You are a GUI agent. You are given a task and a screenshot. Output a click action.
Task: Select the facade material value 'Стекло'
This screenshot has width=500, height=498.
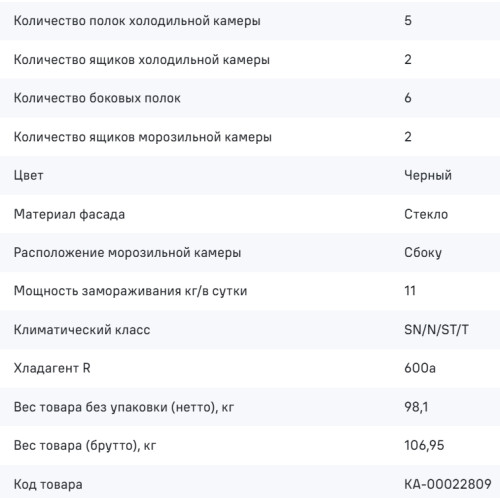[x=426, y=214]
